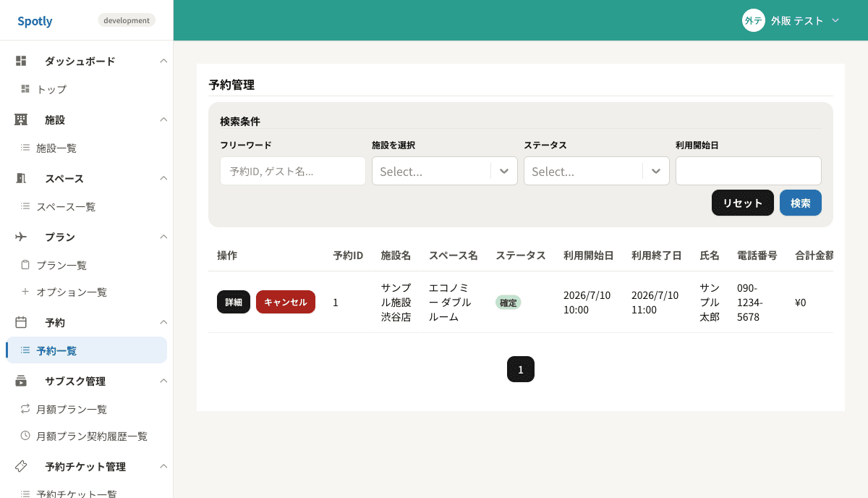Click the 予約ID column header
Image resolution: width=868 pixels, height=498 pixels.
tap(348, 256)
